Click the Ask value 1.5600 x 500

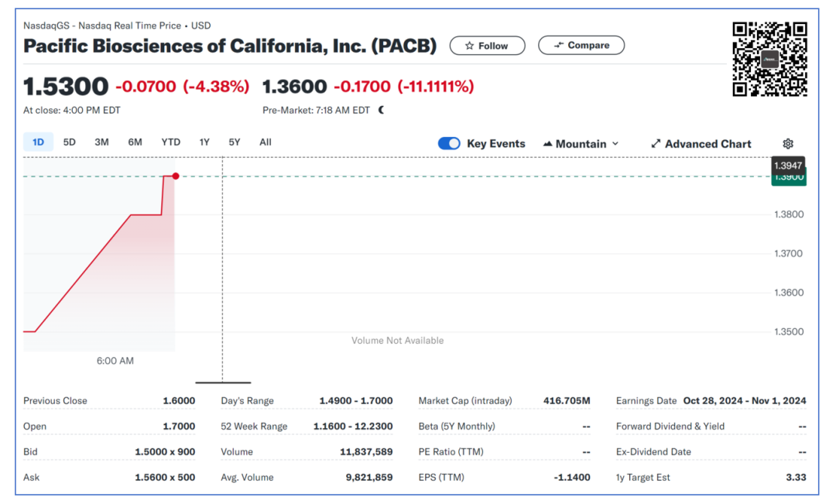tap(165, 478)
